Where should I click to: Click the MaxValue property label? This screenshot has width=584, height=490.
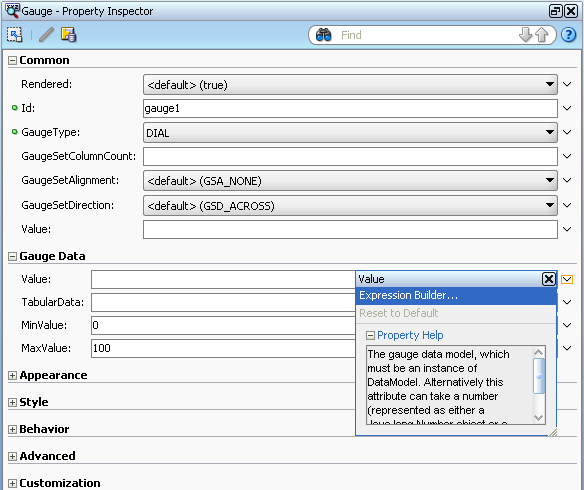click(46, 348)
